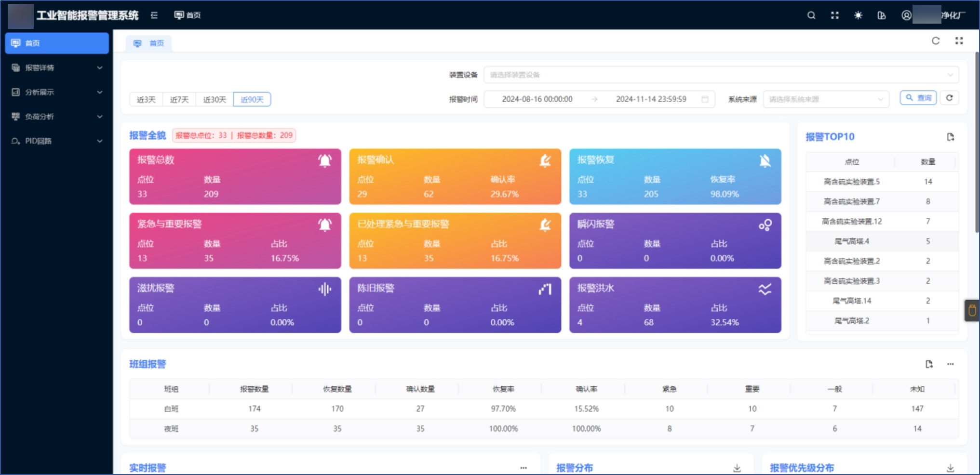The image size is (980, 475).
Task: Click the fullscreen icon in top header
Action: (835, 15)
